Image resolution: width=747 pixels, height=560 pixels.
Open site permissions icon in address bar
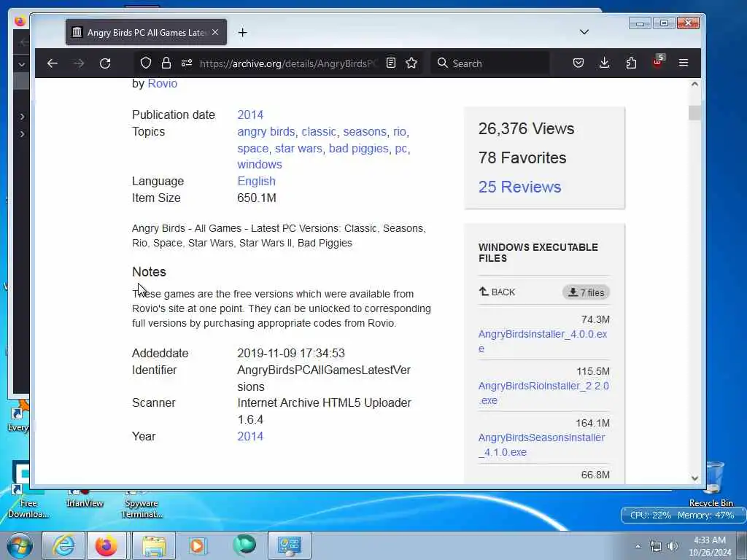pos(187,63)
